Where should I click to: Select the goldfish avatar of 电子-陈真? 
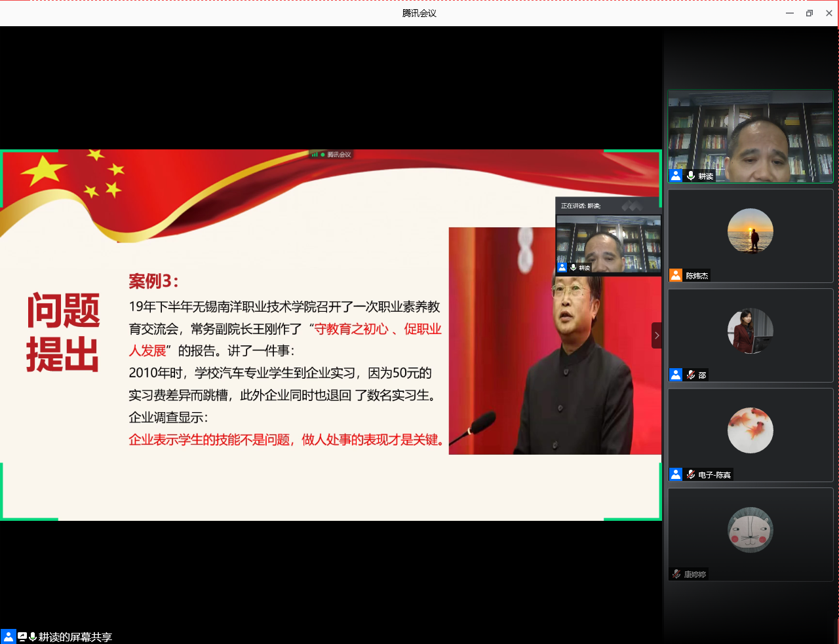pyautogui.click(x=751, y=430)
